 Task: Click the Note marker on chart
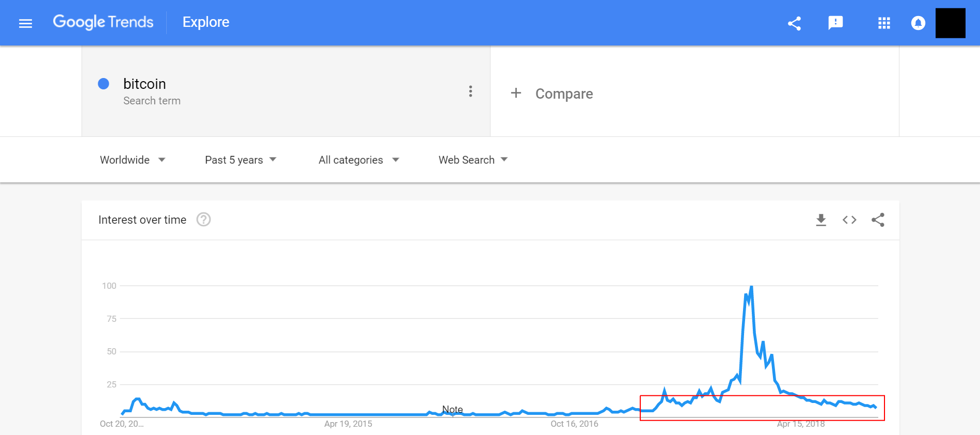[x=452, y=410]
